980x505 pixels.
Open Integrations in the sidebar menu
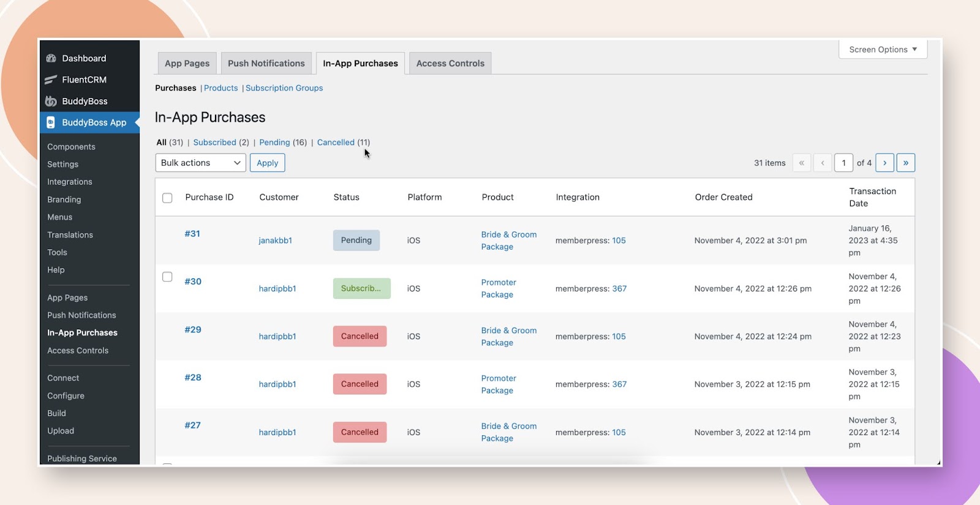69,182
